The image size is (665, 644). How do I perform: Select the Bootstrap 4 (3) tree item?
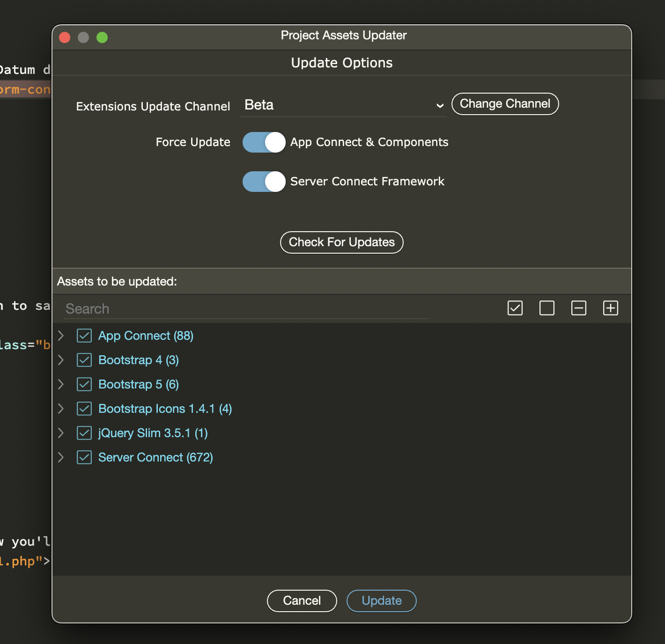pyautogui.click(x=139, y=360)
